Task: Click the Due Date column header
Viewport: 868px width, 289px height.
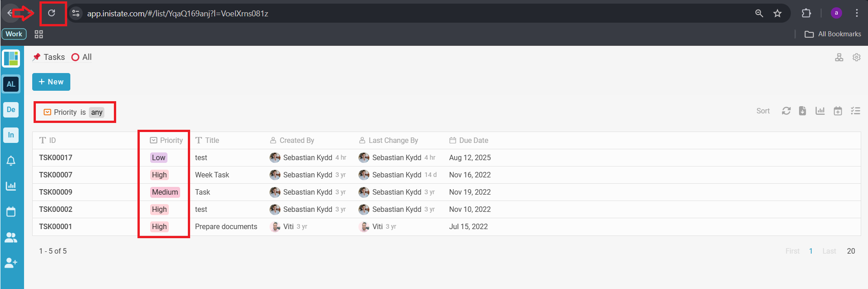Action: (469, 140)
